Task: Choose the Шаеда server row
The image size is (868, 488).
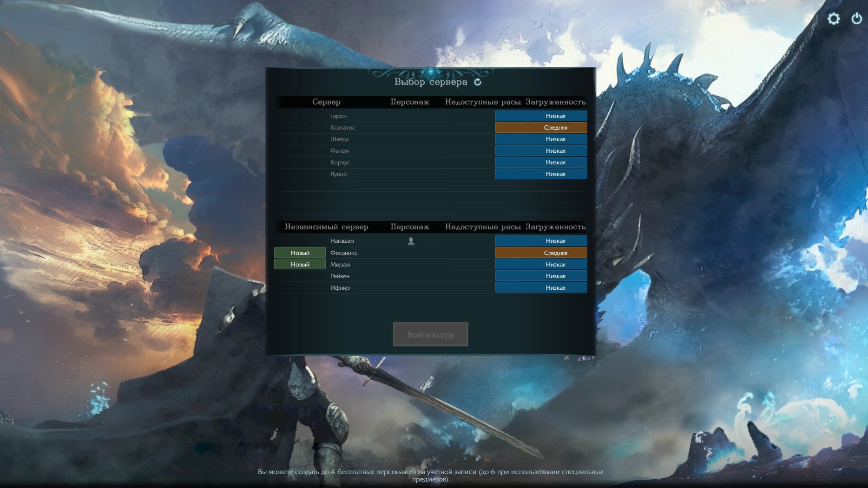Action: (x=339, y=139)
